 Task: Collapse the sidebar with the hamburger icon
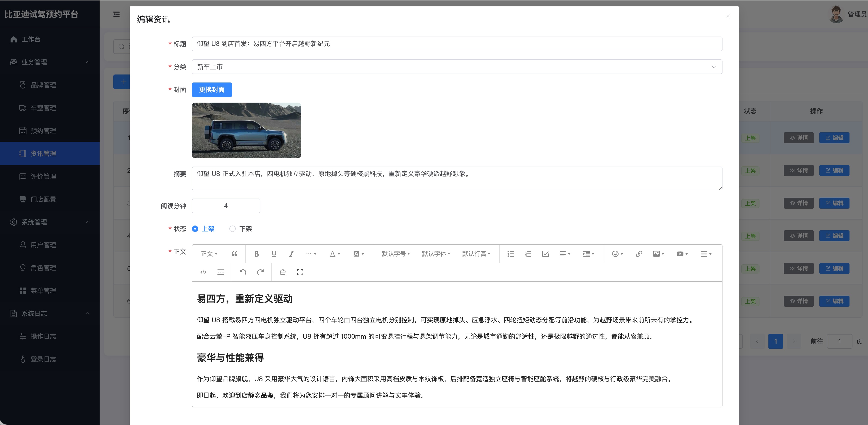coord(116,14)
